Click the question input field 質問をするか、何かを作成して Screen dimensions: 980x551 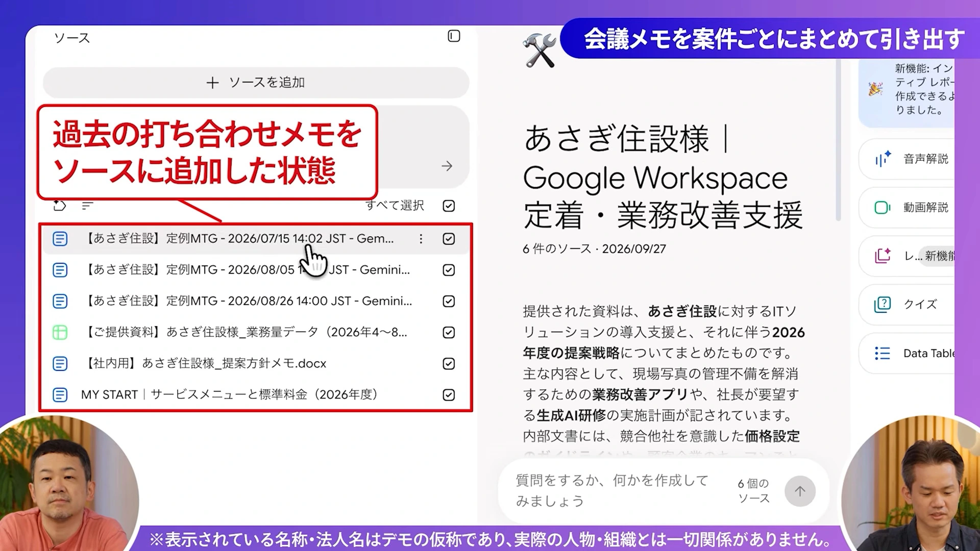[612, 491]
